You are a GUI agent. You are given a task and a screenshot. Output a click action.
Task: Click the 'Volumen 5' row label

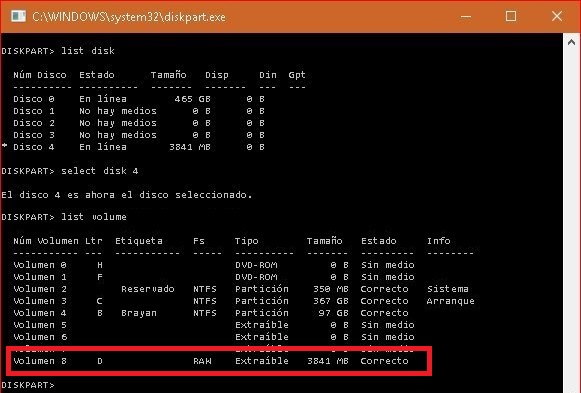[40, 325]
